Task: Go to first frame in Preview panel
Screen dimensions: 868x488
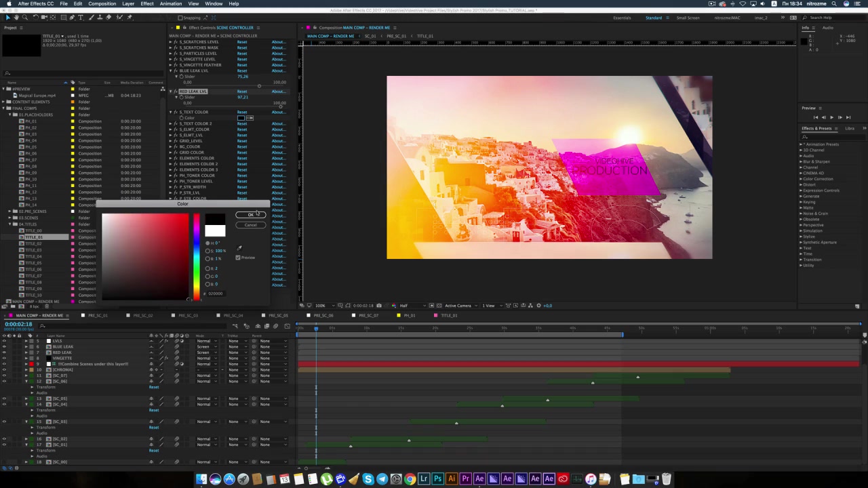Action: tap(815, 117)
